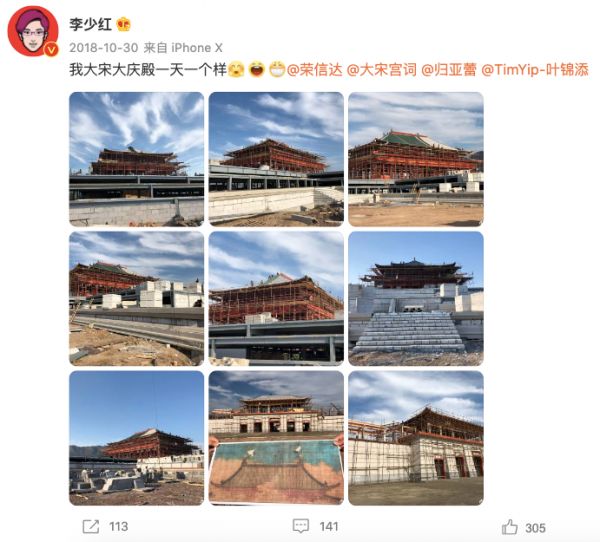Image resolution: width=600 pixels, height=542 pixels.
Task: Open the green-roofed hall photo in top row
Action: [416, 159]
